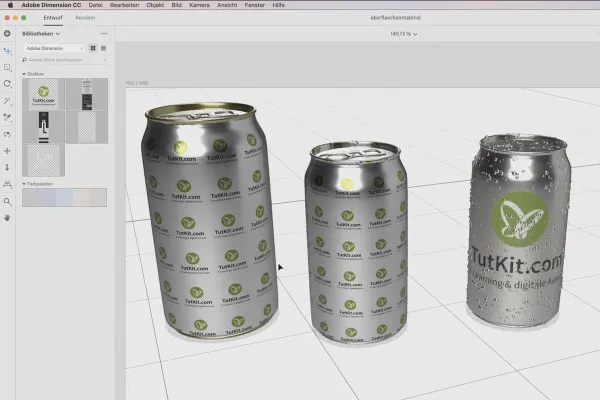Open the Bearbeiten menu
This screenshot has width=600, height=400.
coord(124,5)
